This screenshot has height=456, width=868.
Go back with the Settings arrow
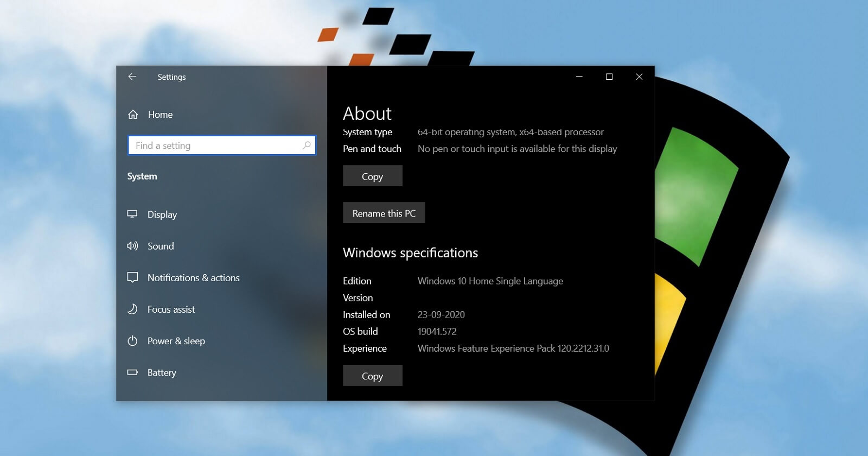point(132,77)
